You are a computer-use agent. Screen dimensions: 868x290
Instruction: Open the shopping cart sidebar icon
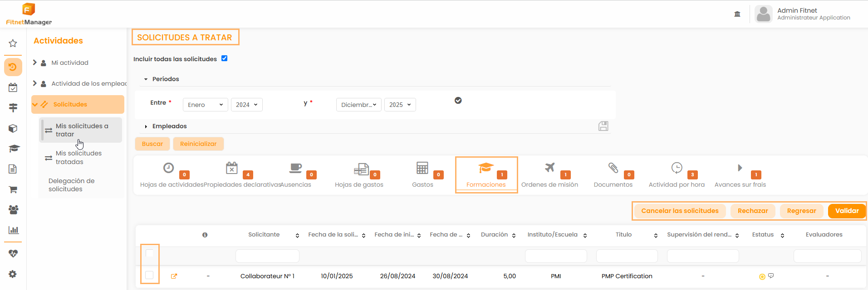coord(13,189)
